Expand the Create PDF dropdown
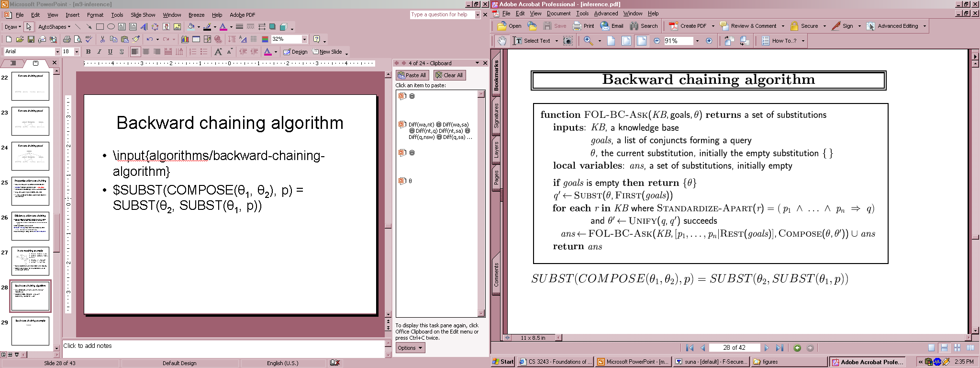 click(x=713, y=26)
